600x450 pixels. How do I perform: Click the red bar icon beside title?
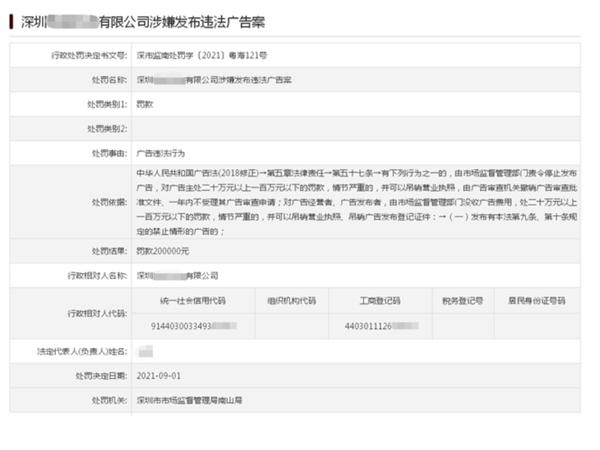pyautogui.click(x=13, y=20)
